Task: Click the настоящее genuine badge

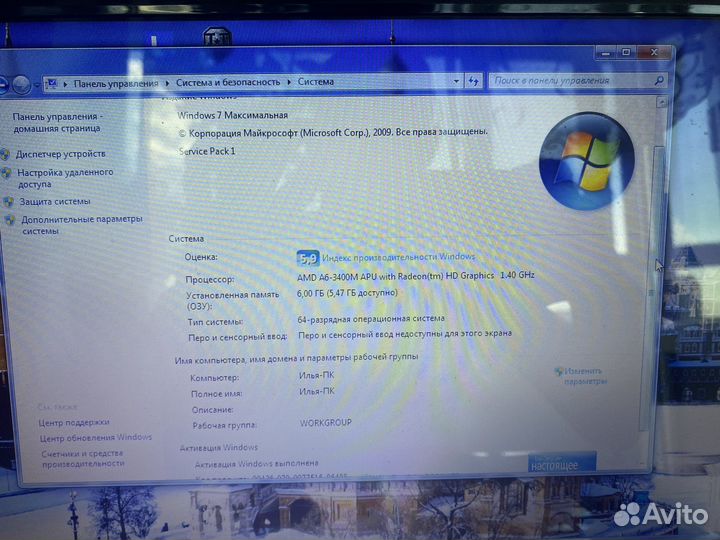Action: pos(562,462)
